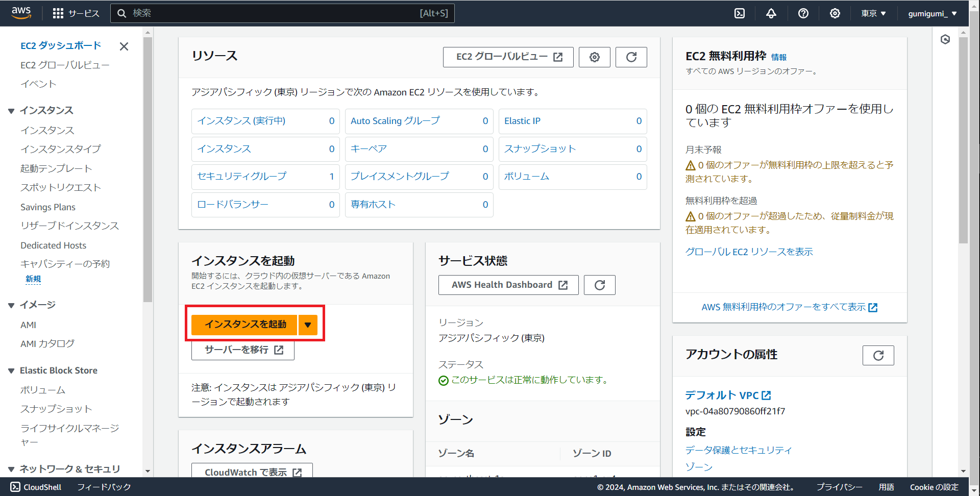Open フィードバック from the bottom bar
This screenshot has height=496, width=980.
pyautogui.click(x=104, y=487)
